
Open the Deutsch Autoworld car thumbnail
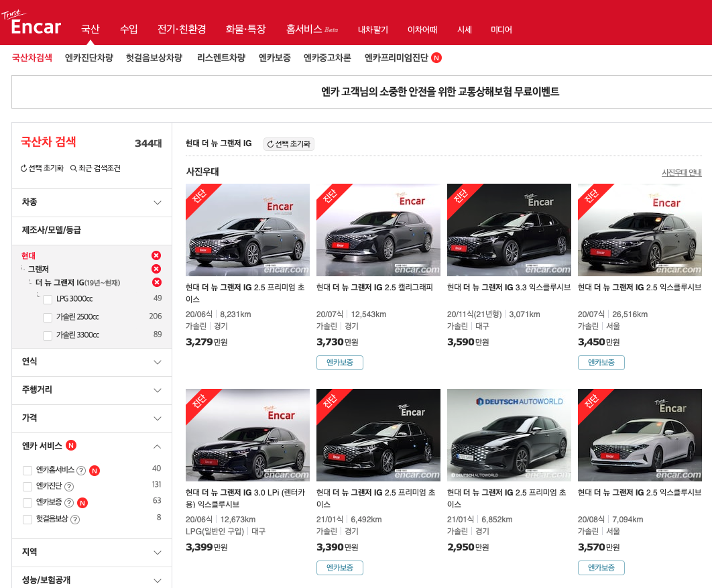click(509, 435)
